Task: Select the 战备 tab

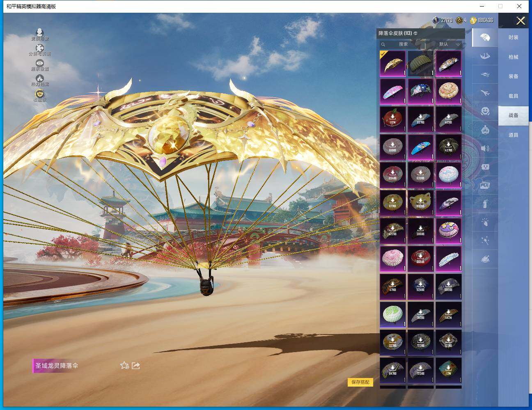Action: coord(514,115)
